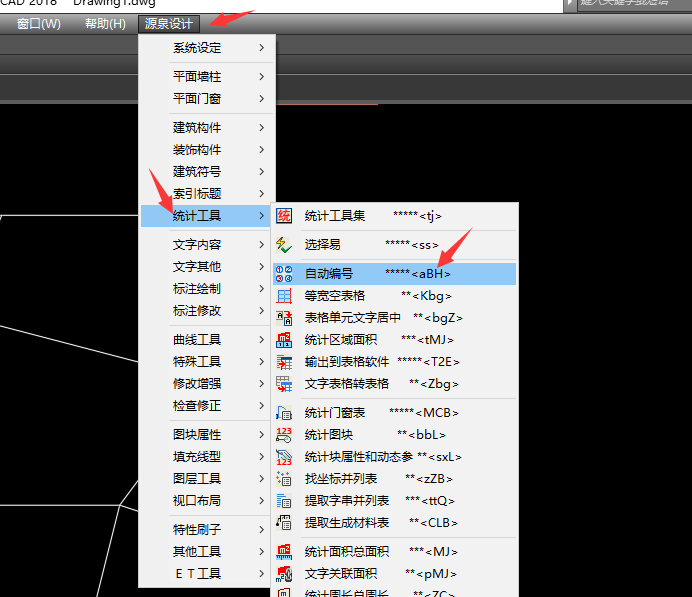Open the 检查修正 submenu
This screenshot has height=597, width=692.
pos(206,406)
